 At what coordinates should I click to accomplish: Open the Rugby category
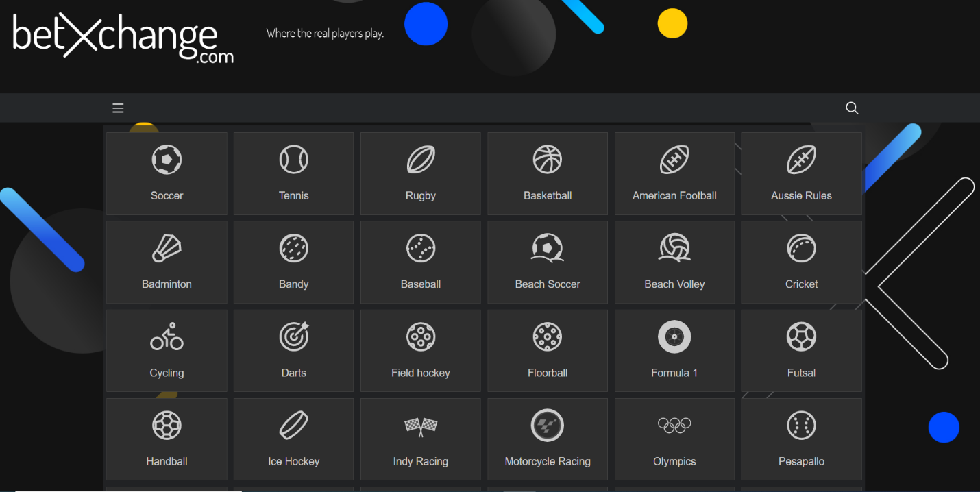420,174
